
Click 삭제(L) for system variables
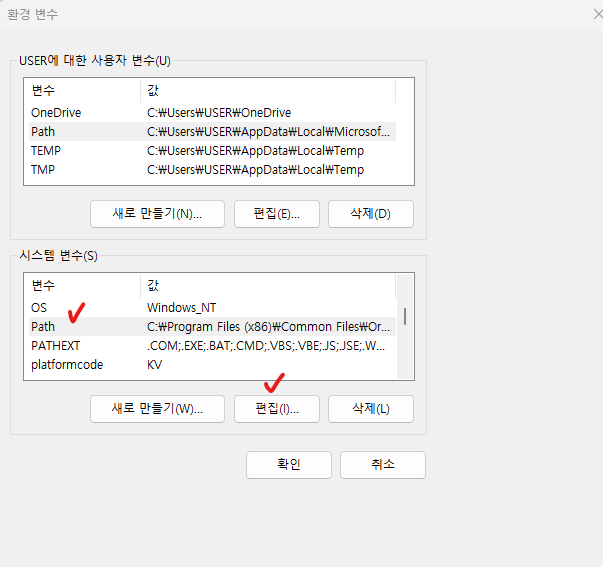[371, 409]
